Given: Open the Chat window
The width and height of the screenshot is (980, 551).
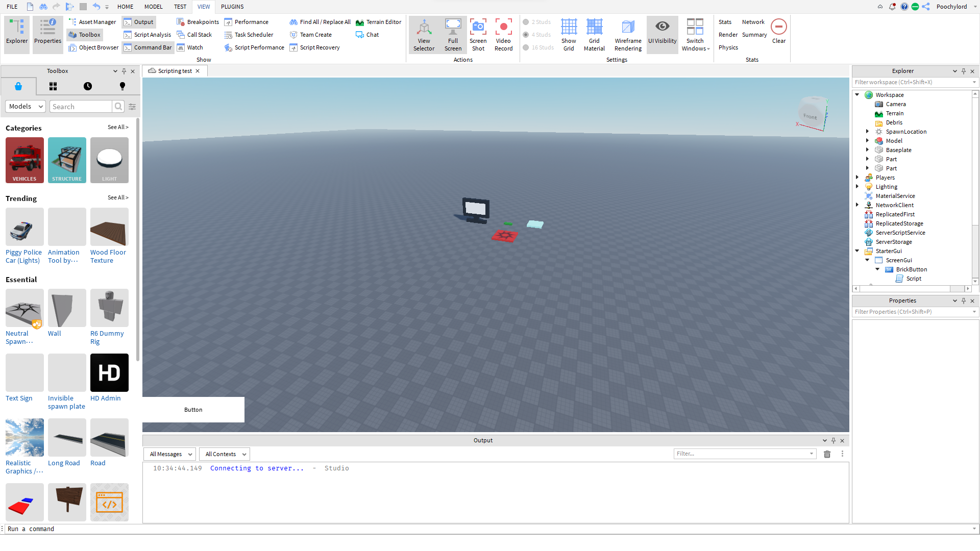Looking at the screenshot, I should tap(367, 35).
